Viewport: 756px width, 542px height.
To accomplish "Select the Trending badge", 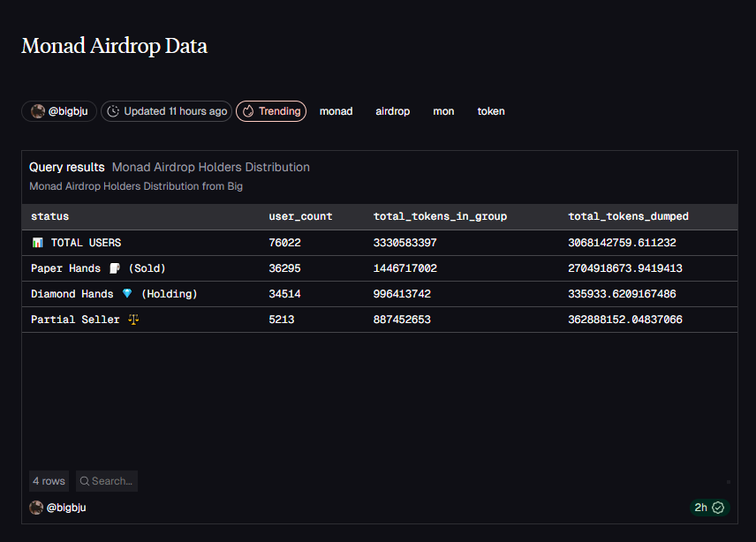I will [x=271, y=111].
